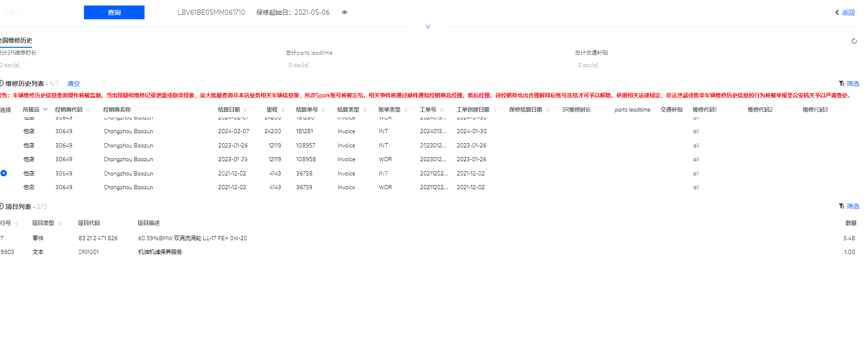Click the 返回 back link
This screenshot has width=868, height=349.
pyautogui.click(x=845, y=12)
